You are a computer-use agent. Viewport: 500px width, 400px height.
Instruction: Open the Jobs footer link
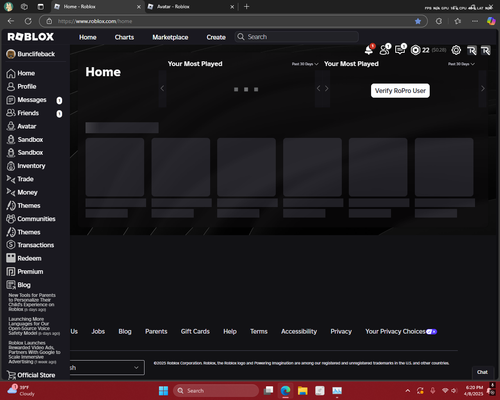tap(98, 332)
